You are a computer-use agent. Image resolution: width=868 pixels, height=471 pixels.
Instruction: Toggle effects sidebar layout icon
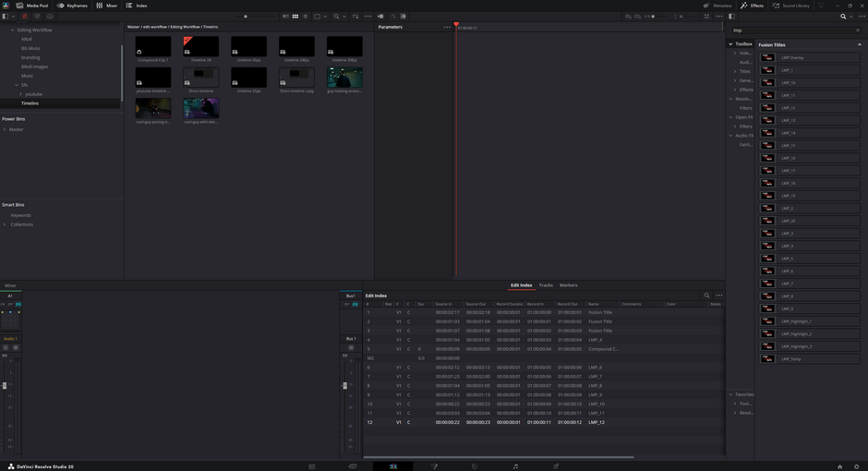pyautogui.click(x=731, y=17)
